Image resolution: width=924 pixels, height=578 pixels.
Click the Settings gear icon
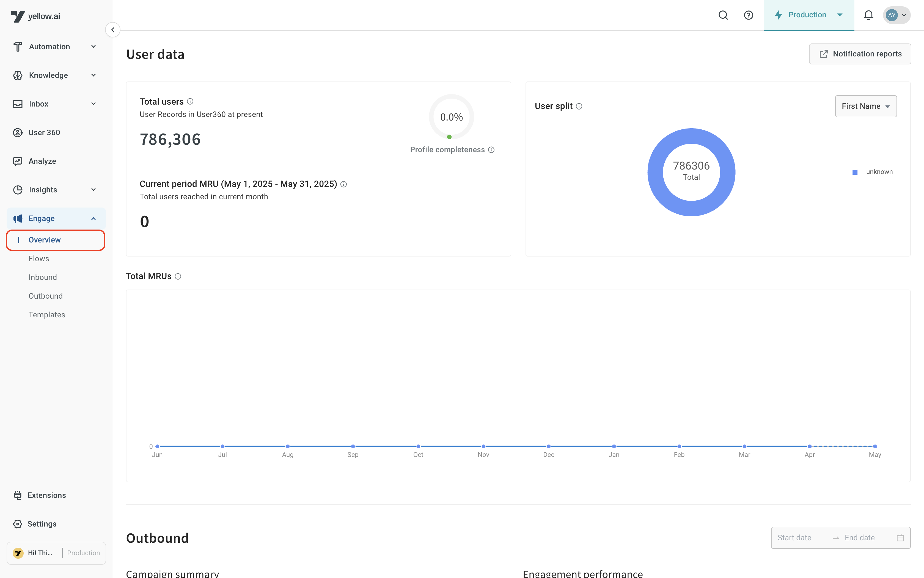18,524
